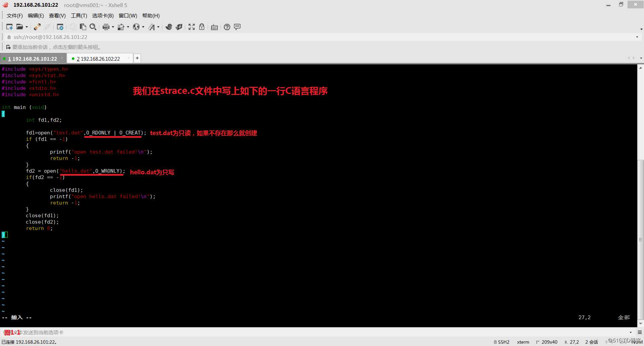Click the tab scroll left arrow

[629, 58]
